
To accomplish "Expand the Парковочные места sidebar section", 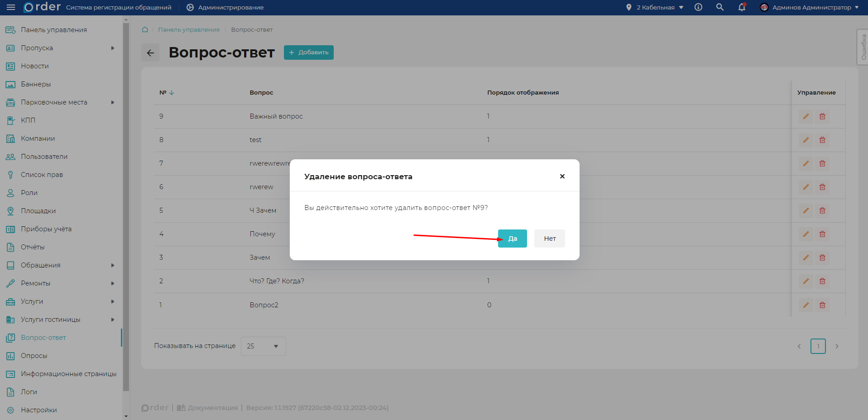I will pos(112,102).
